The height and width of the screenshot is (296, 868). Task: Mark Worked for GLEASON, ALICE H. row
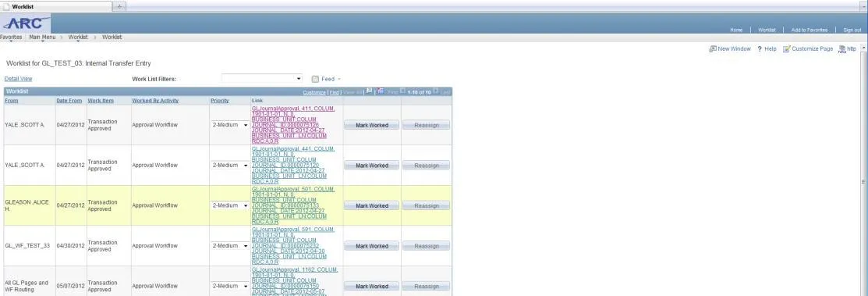371,205
